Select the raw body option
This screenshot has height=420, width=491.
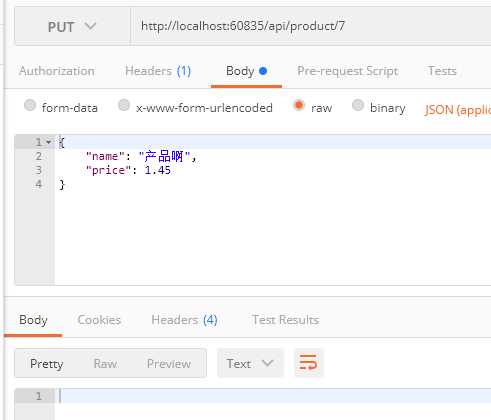click(299, 105)
